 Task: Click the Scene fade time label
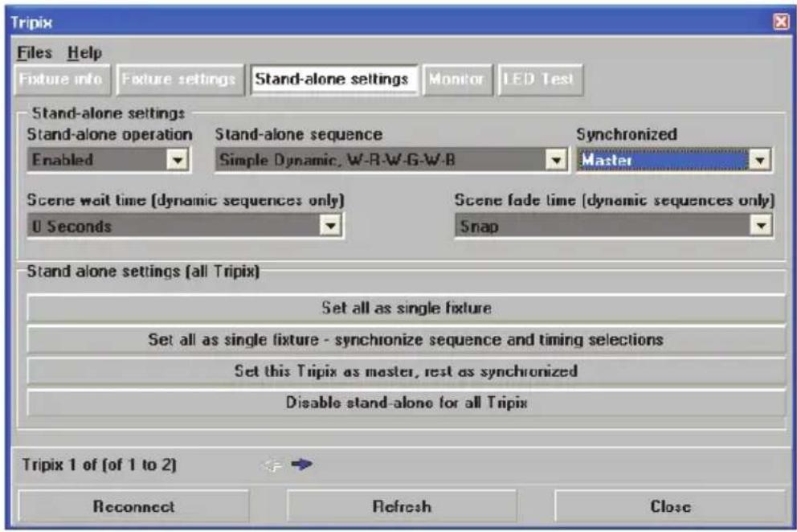click(615, 200)
